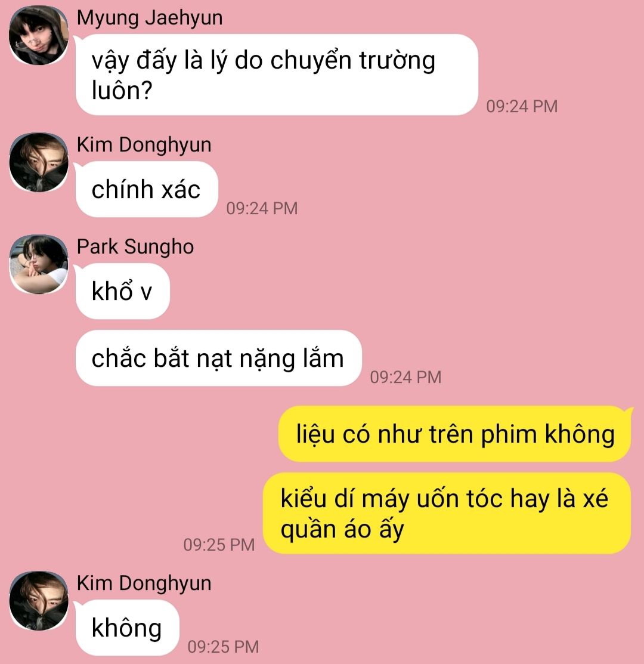Viewport: 644px width, 664px height.
Task: Tap the 09:25 PM timestamp next to "không"
Action: pos(224,647)
